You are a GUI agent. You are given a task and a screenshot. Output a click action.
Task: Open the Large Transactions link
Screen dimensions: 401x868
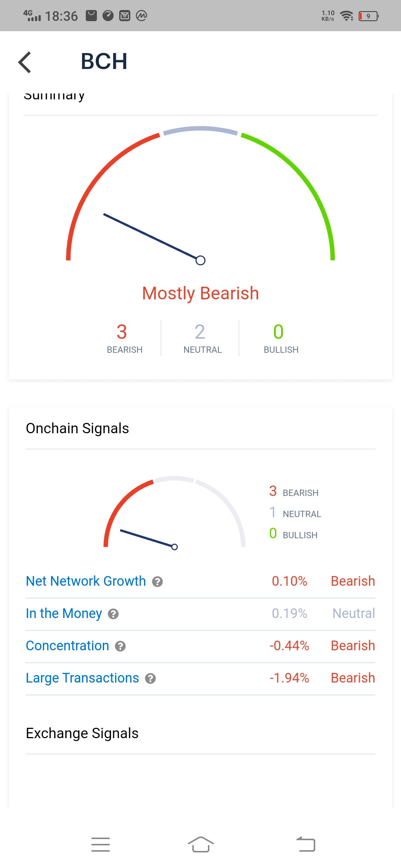coord(82,678)
